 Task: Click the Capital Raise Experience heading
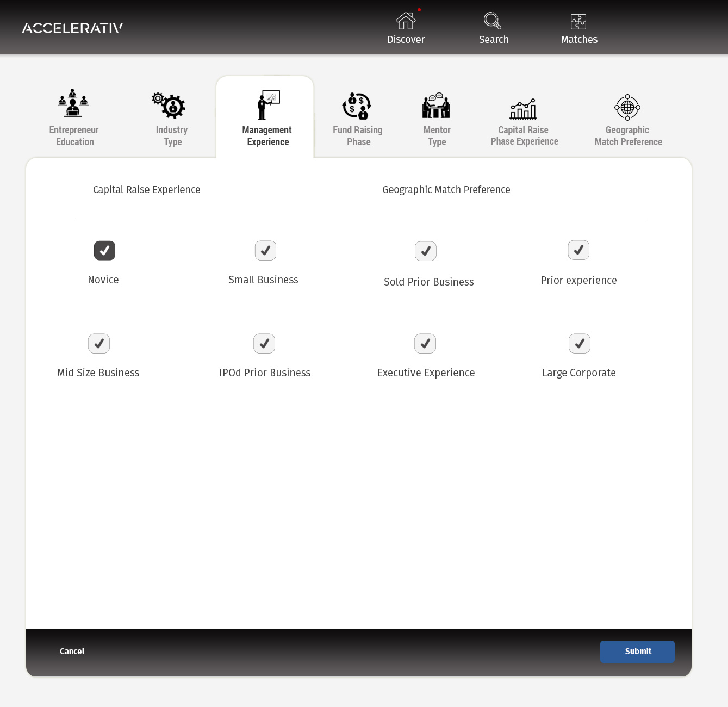[x=146, y=190]
